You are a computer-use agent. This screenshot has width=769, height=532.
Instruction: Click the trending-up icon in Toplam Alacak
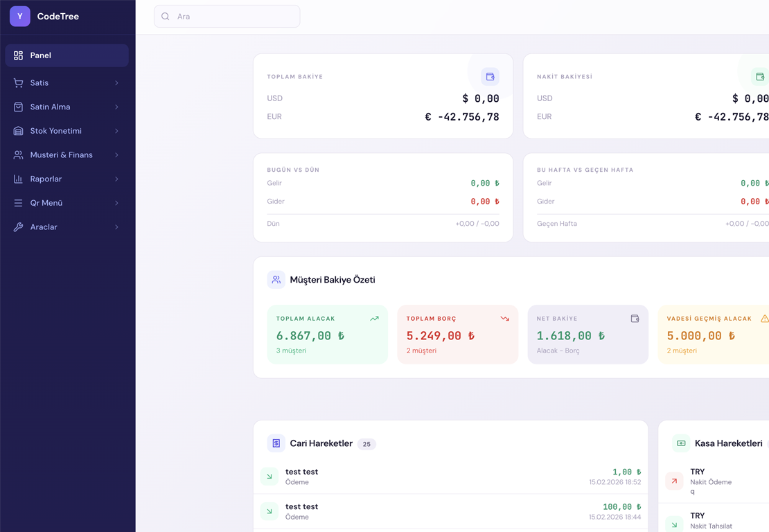pos(374,319)
